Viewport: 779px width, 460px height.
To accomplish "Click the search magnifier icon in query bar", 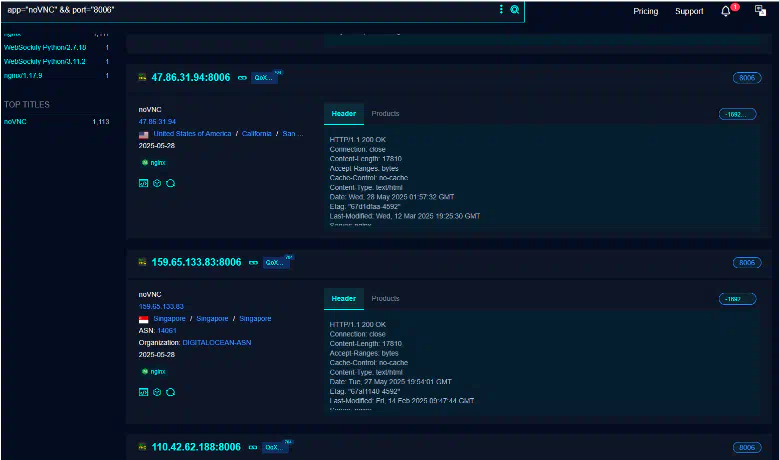I will (x=515, y=9).
